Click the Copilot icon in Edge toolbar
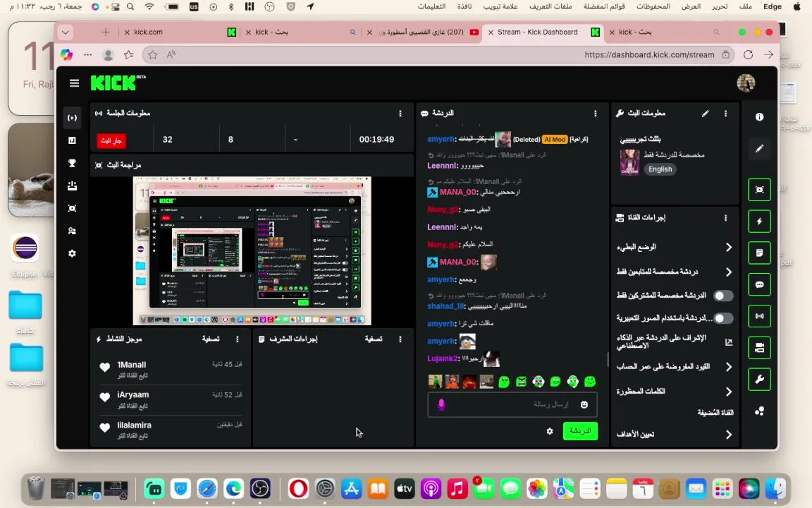 (x=66, y=54)
